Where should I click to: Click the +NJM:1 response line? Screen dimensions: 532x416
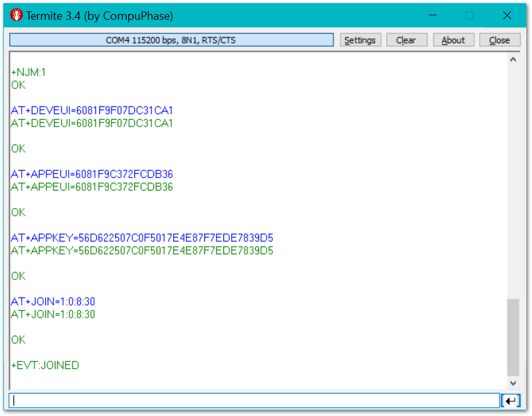pyautogui.click(x=29, y=73)
